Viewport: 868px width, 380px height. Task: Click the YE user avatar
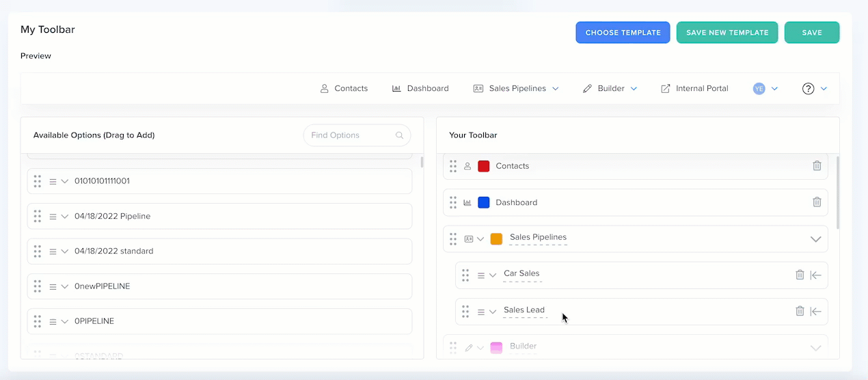[759, 89]
